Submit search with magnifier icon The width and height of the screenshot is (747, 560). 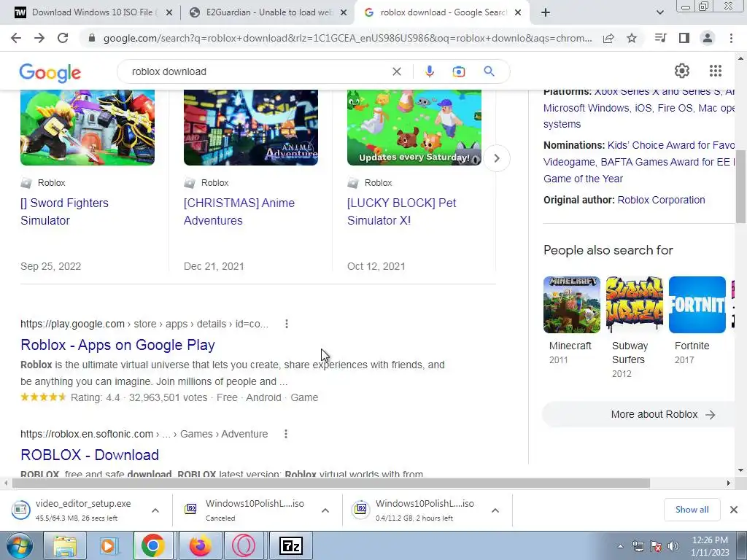coord(489,71)
